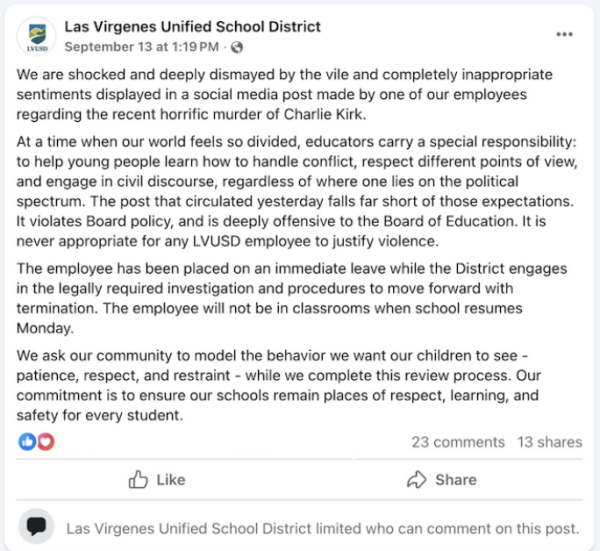Click the thumbs-up icon beside Like
Screen dimensions: 600x551
tap(139, 480)
